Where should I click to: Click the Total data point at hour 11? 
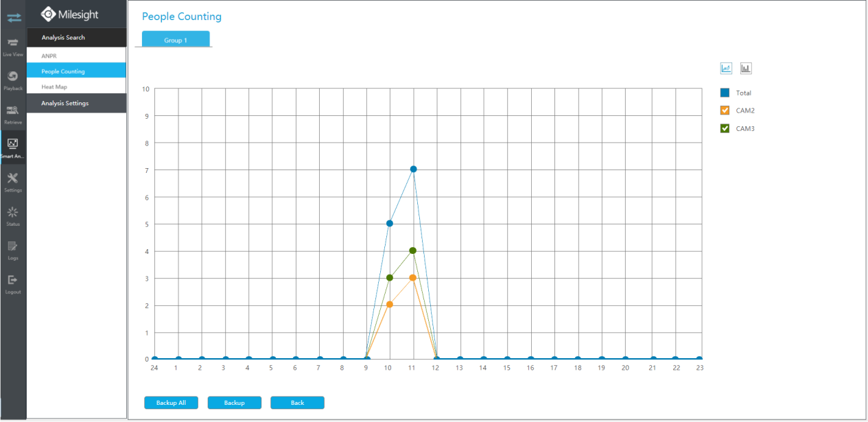click(413, 169)
